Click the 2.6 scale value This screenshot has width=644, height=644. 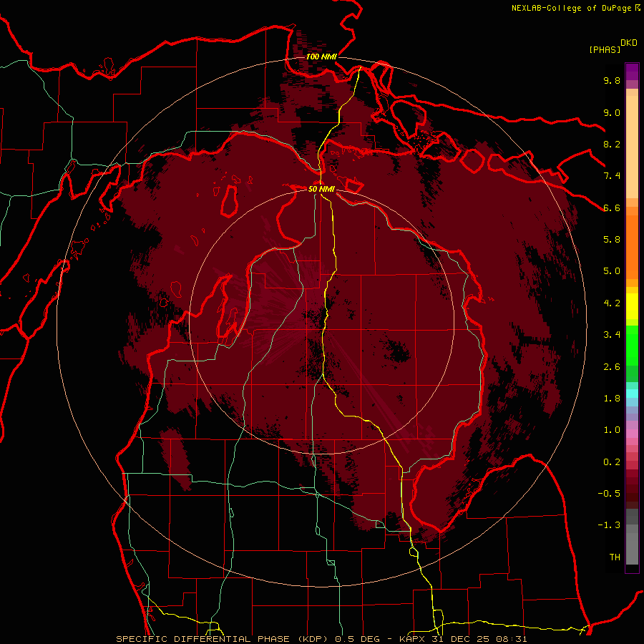click(612, 367)
